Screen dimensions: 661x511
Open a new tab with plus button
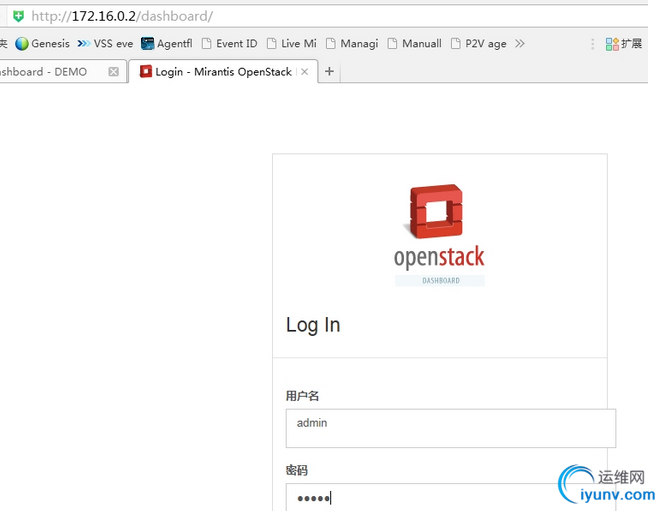(329, 72)
